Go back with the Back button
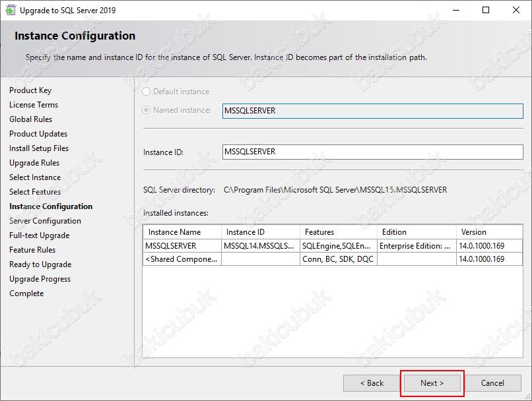532x401 pixels. tap(372, 383)
